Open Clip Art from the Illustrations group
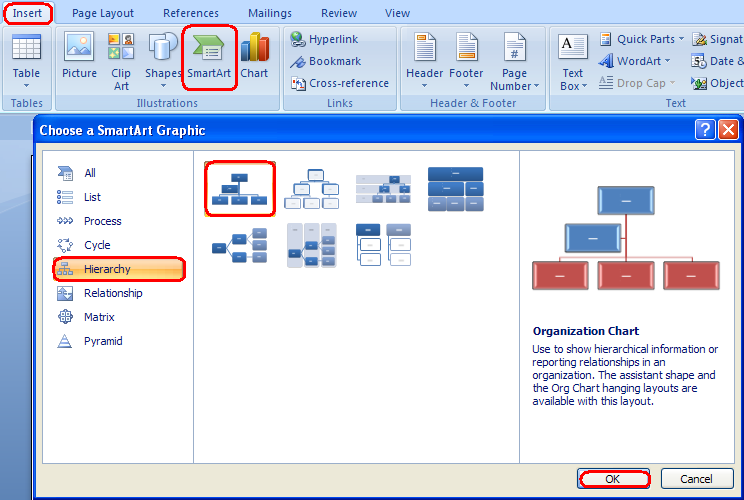The image size is (744, 500). point(121,61)
